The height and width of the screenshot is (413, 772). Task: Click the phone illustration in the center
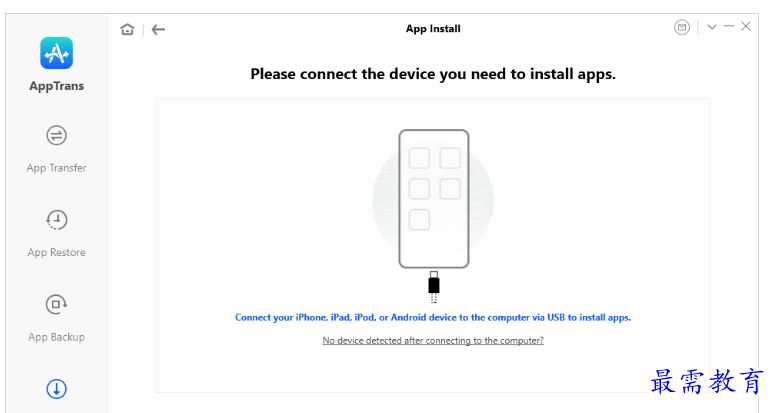(433, 198)
